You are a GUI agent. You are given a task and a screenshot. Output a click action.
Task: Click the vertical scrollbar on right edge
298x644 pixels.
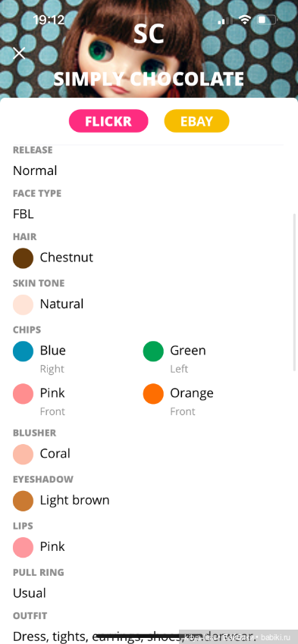click(x=294, y=292)
